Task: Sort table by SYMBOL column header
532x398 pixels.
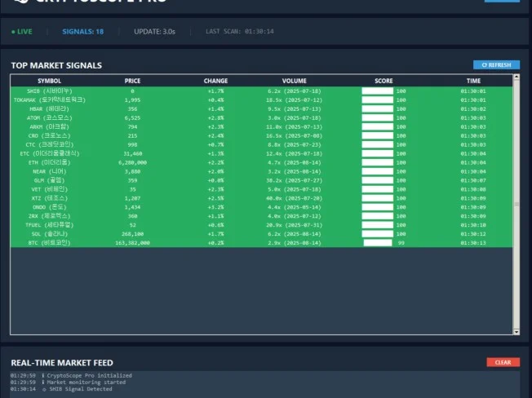Action: pos(49,81)
